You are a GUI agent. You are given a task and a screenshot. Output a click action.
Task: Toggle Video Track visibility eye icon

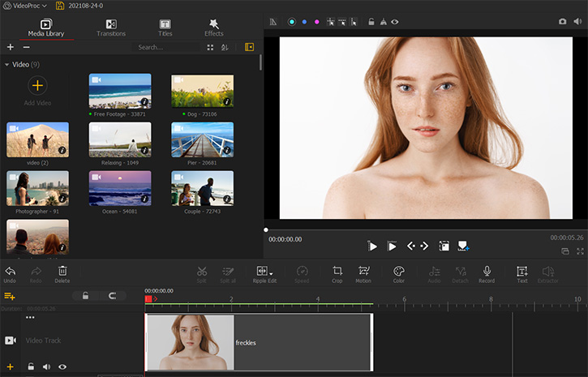point(62,367)
